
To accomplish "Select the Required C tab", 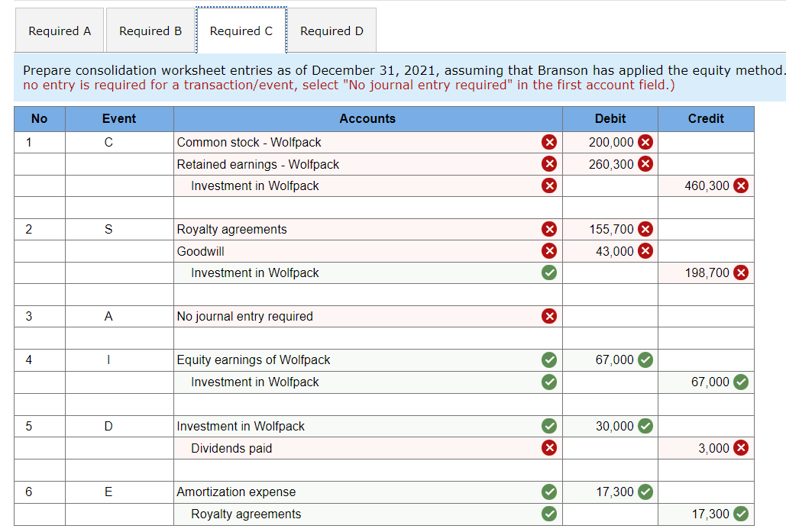I will tap(241, 31).
